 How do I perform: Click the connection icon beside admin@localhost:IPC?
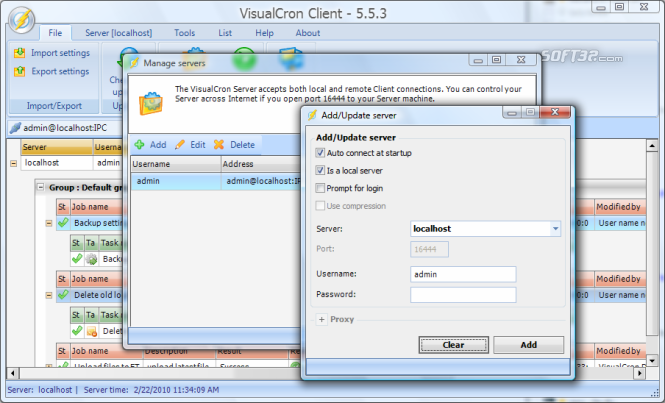[15, 128]
